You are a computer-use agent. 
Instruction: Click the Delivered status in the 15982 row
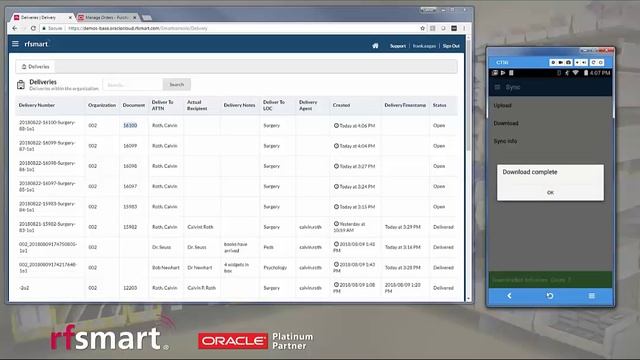tap(443, 227)
